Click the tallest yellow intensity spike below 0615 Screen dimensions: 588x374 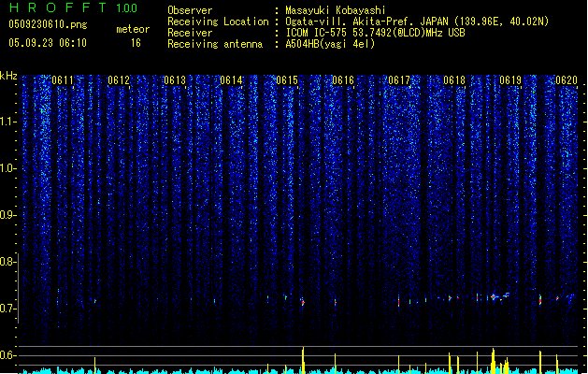(303, 360)
